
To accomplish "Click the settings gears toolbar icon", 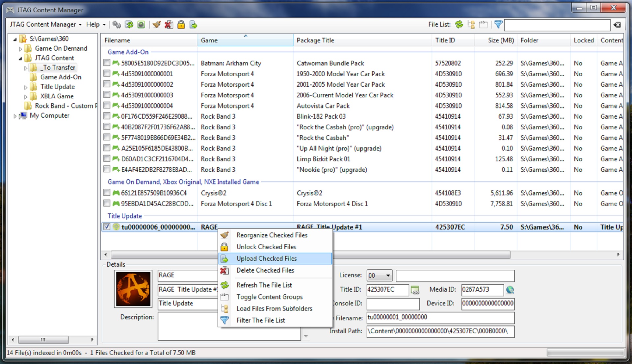I will (116, 25).
